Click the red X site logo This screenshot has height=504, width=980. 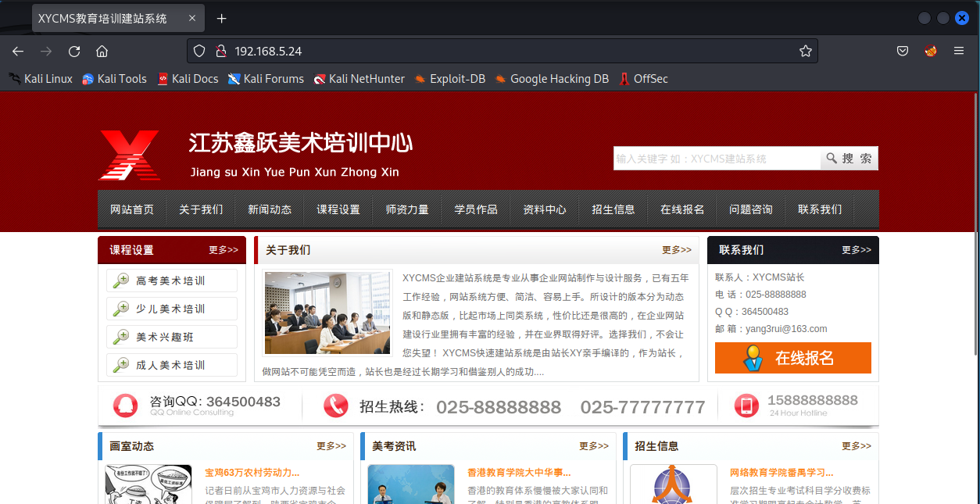[129, 155]
